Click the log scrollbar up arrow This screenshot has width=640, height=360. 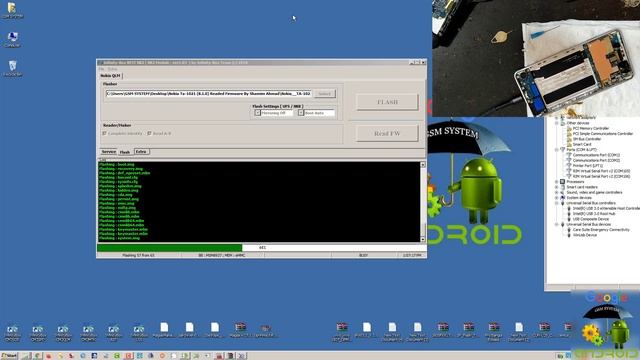423,165
